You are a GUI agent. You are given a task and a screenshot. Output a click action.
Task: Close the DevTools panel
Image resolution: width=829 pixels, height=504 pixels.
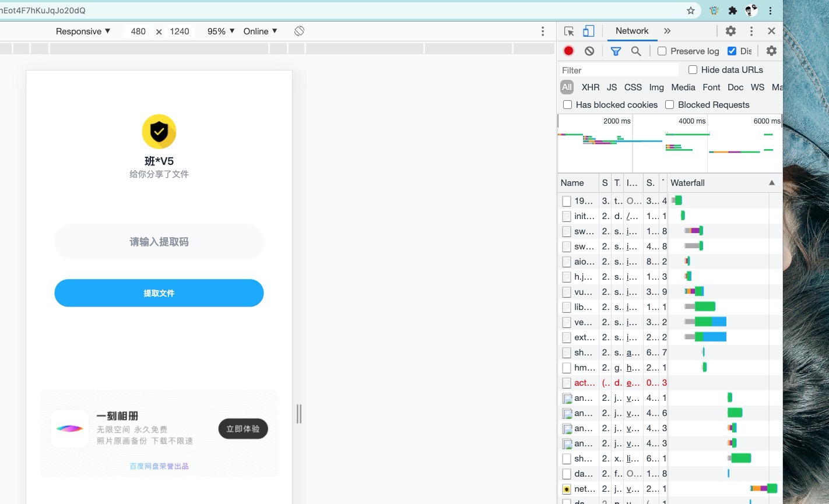click(x=771, y=31)
